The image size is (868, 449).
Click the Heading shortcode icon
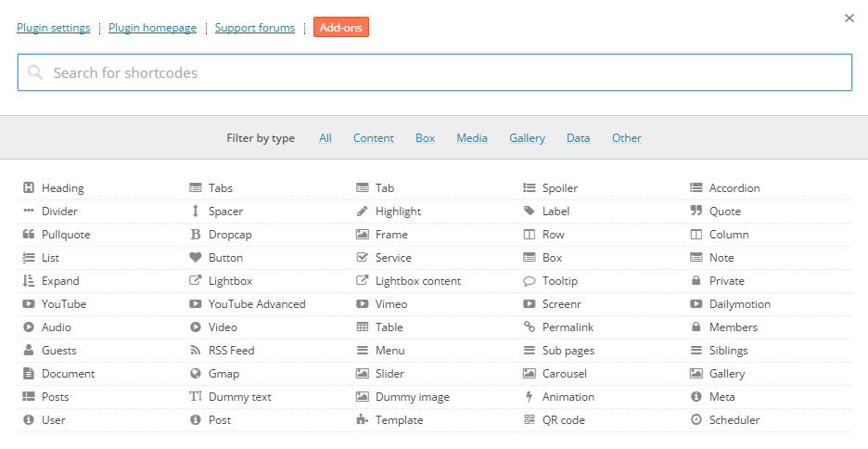(x=28, y=187)
